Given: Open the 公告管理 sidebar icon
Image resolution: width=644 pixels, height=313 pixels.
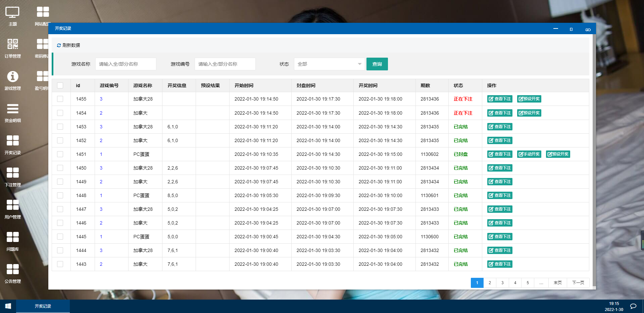Looking at the screenshot, I should pyautogui.click(x=12, y=269).
